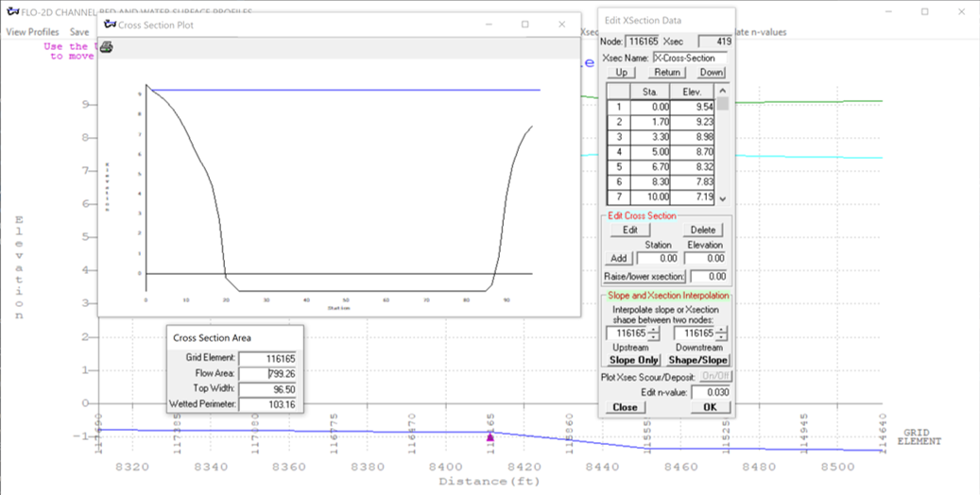
Task: Click the Shape/Slope interpolation button
Action: point(699,360)
